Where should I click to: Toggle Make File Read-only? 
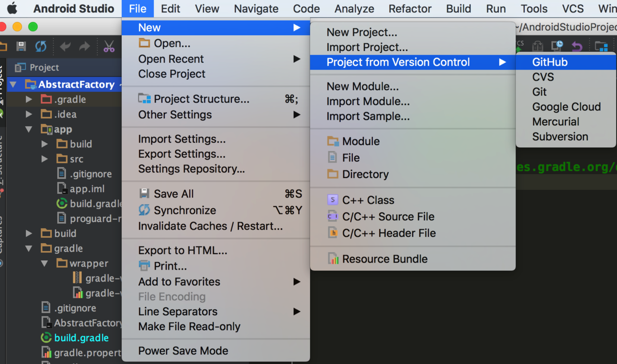point(189,326)
